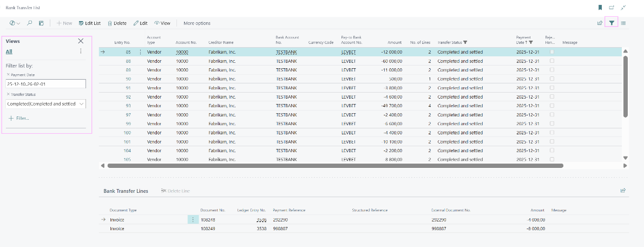644x247 pixels.
Task: Toggle Rejection Handled checkbox for entry 100
Action: click(x=552, y=132)
